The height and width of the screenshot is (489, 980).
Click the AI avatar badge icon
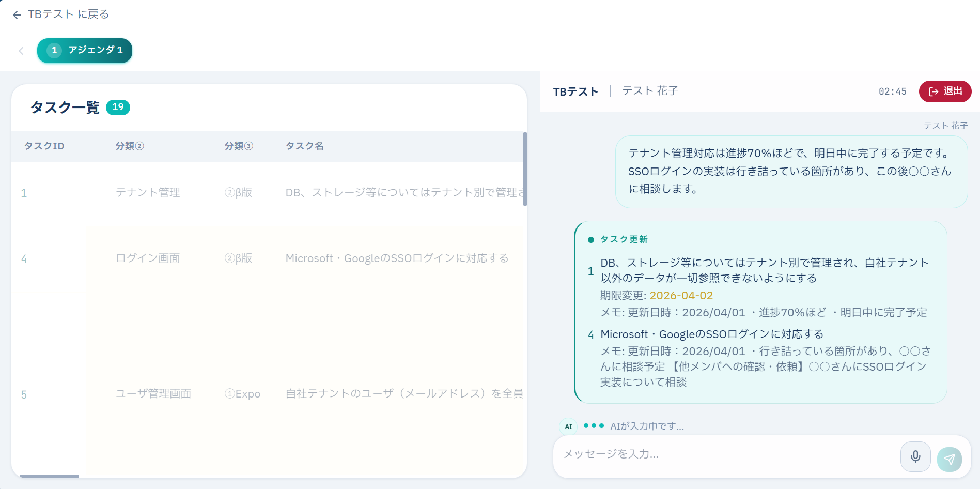pos(568,427)
